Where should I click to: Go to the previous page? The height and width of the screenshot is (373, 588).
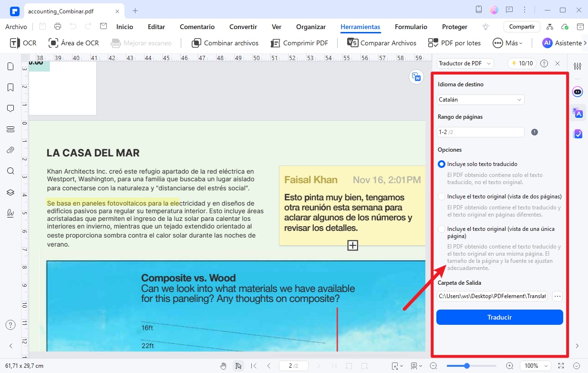[x=269, y=366]
